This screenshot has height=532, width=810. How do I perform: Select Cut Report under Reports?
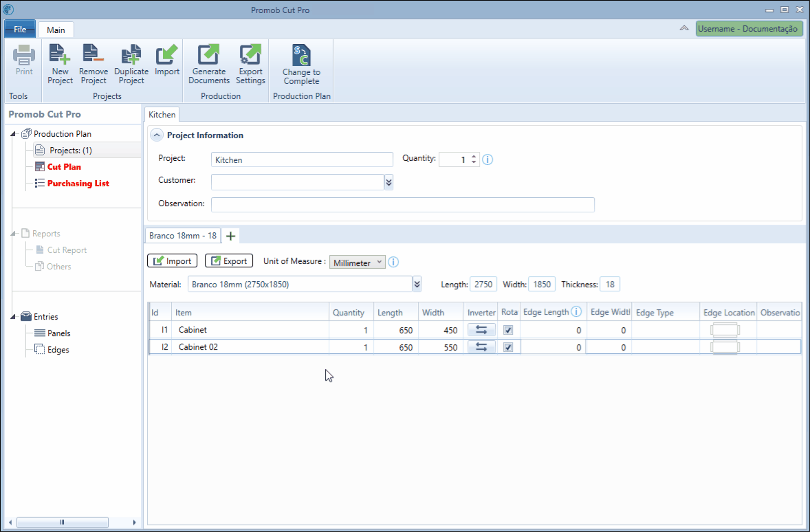point(67,250)
